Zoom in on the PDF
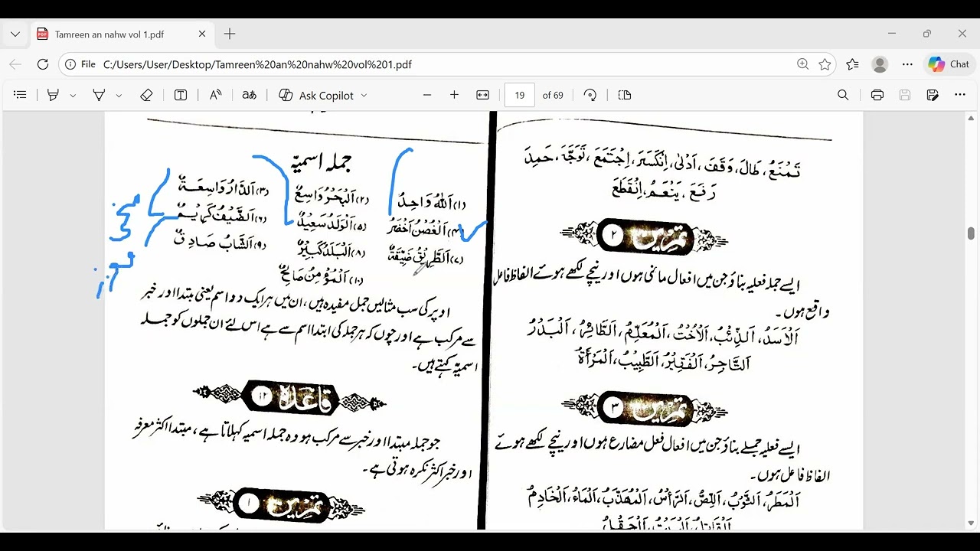The height and width of the screenshot is (551, 980). 454,95
